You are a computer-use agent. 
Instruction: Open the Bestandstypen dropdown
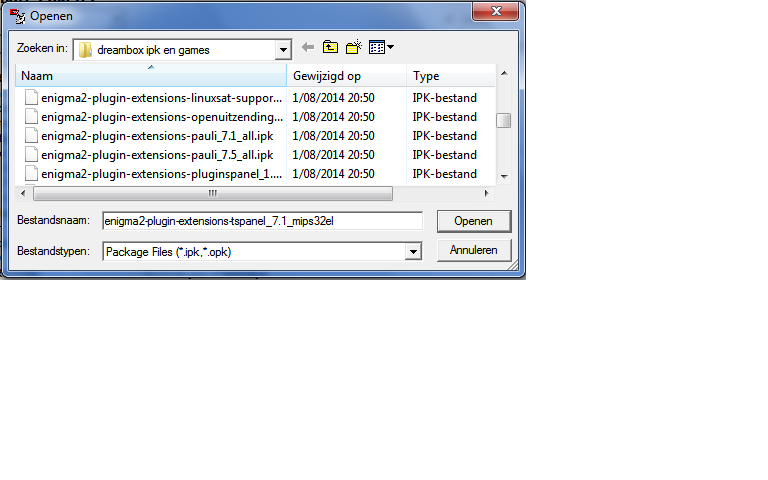(413, 252)
